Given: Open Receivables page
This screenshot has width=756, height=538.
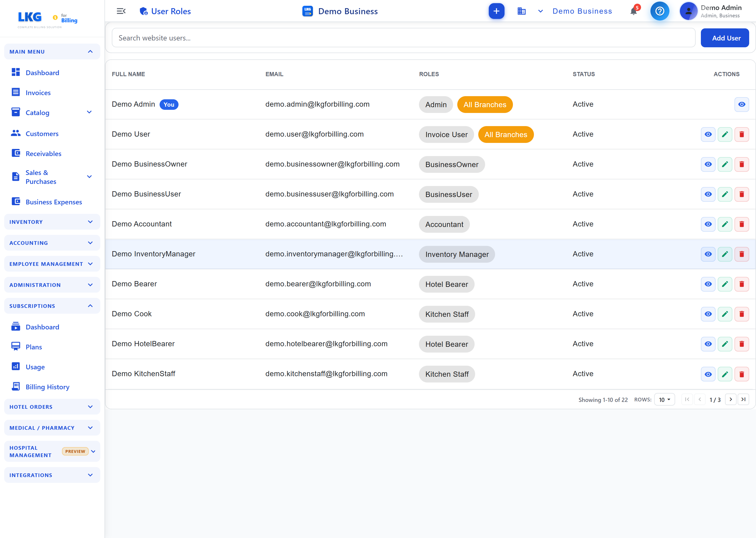Looking at the screenshot, I should click(52, 154).
